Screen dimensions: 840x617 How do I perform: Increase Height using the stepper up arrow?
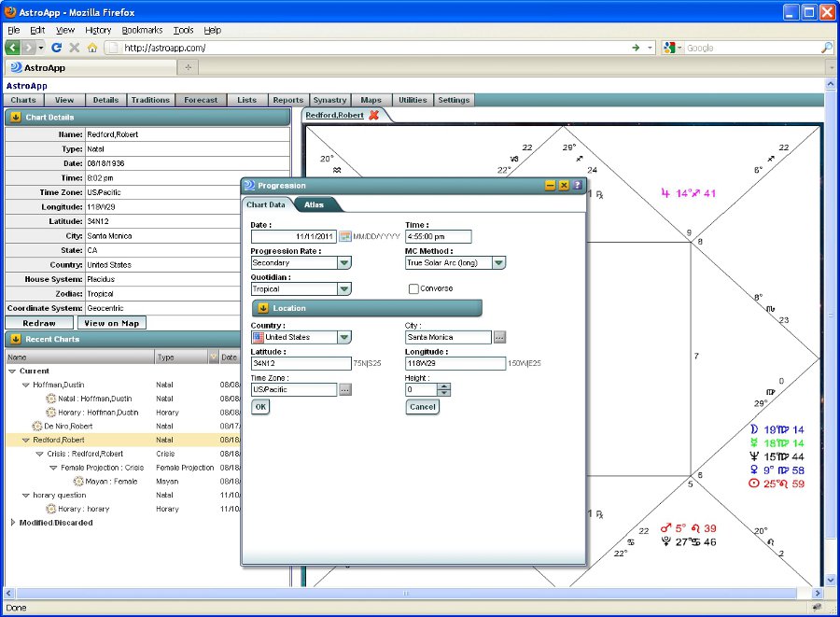443,386
